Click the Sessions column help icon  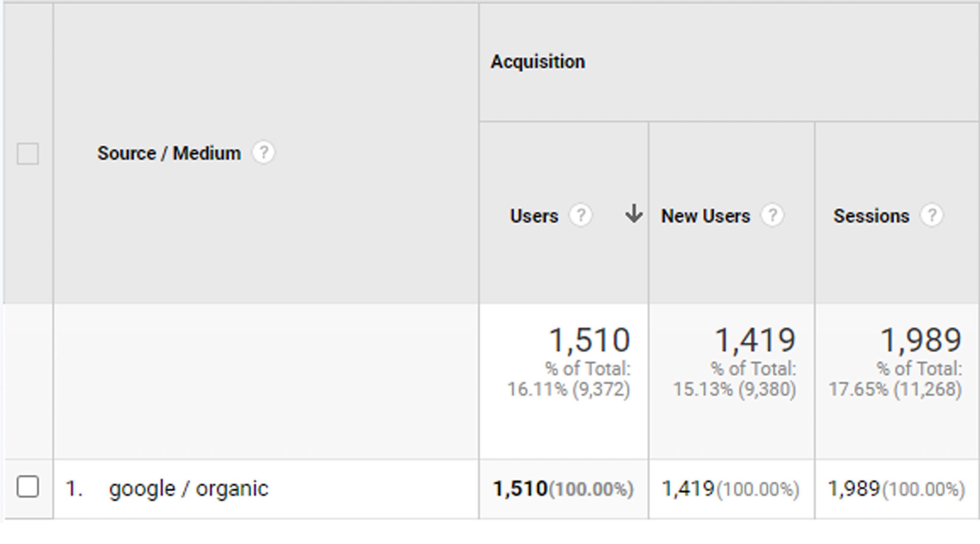pos(932,215)
